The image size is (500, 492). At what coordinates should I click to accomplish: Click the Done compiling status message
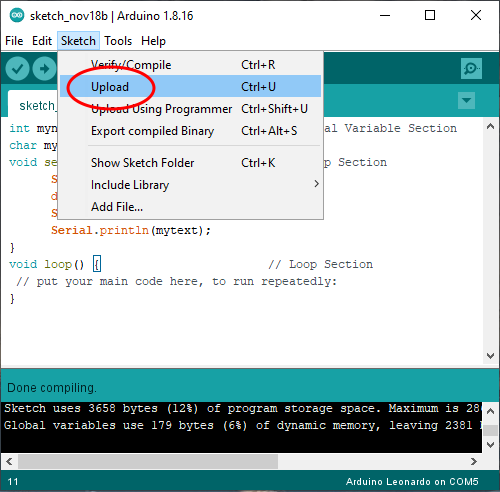[52, 388]
